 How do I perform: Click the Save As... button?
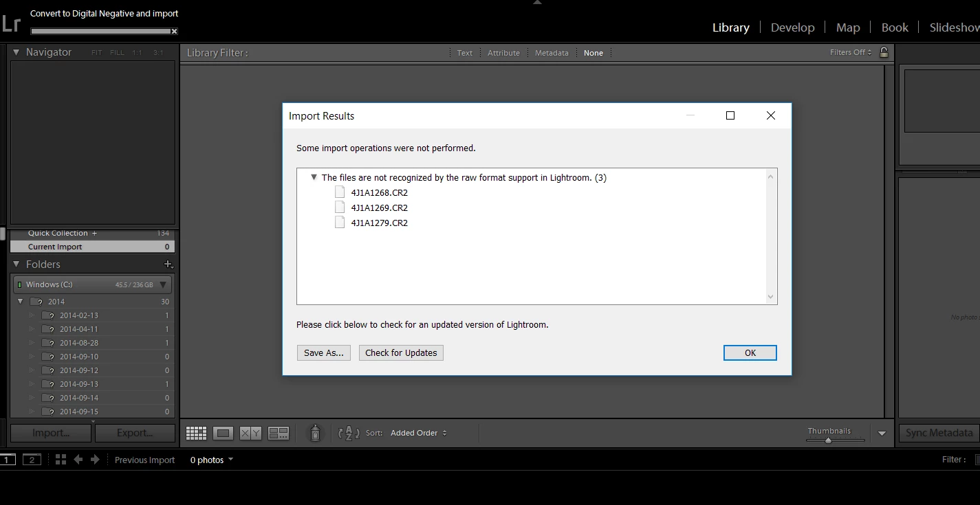(324, 352)
